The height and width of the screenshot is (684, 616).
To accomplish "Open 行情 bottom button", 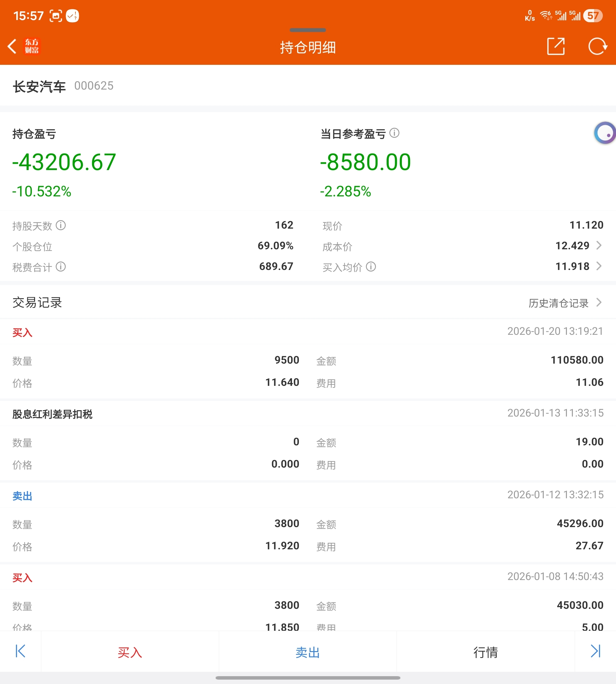I will tap(485, 652).
